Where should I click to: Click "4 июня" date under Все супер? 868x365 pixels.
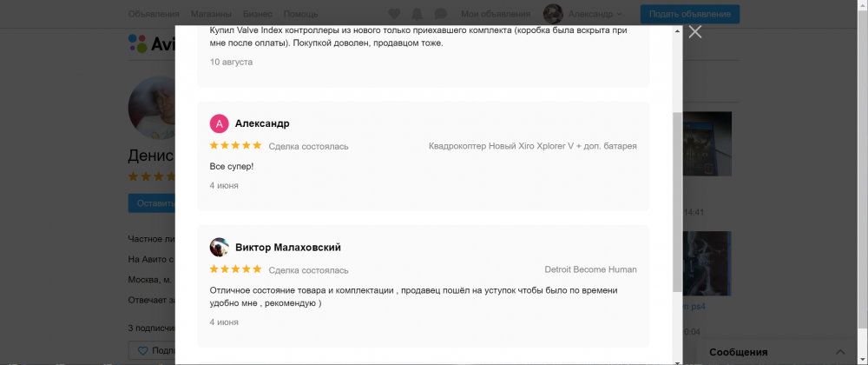(224, 186)
